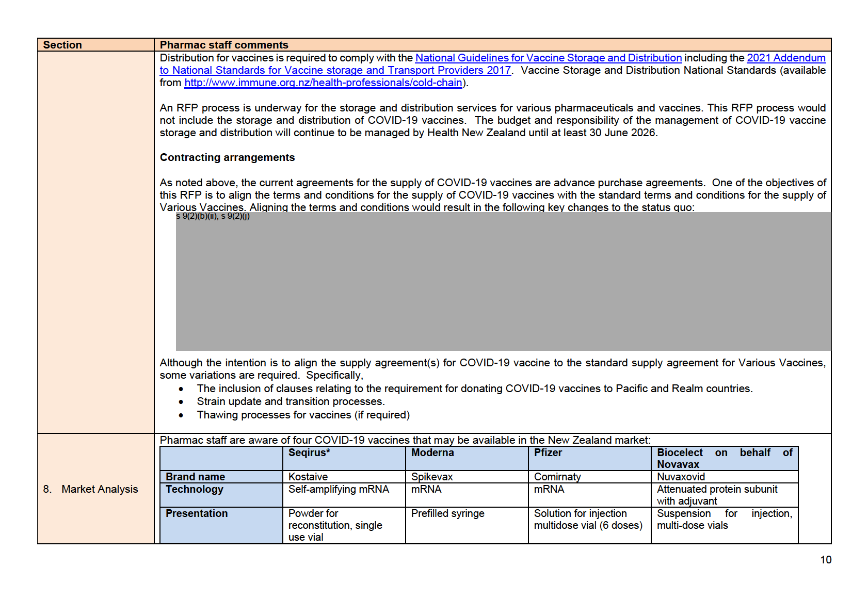Select the Kostaive brand cell
The width and height of the screenshot is (868, 615).
[x=308, y=477]
